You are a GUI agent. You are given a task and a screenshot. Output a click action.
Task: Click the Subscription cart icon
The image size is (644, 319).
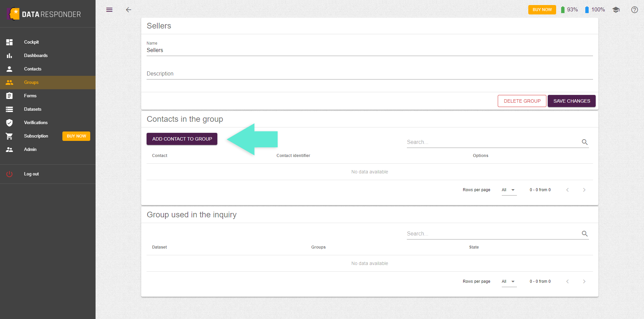pyautogui.click(x=9, y=136)
